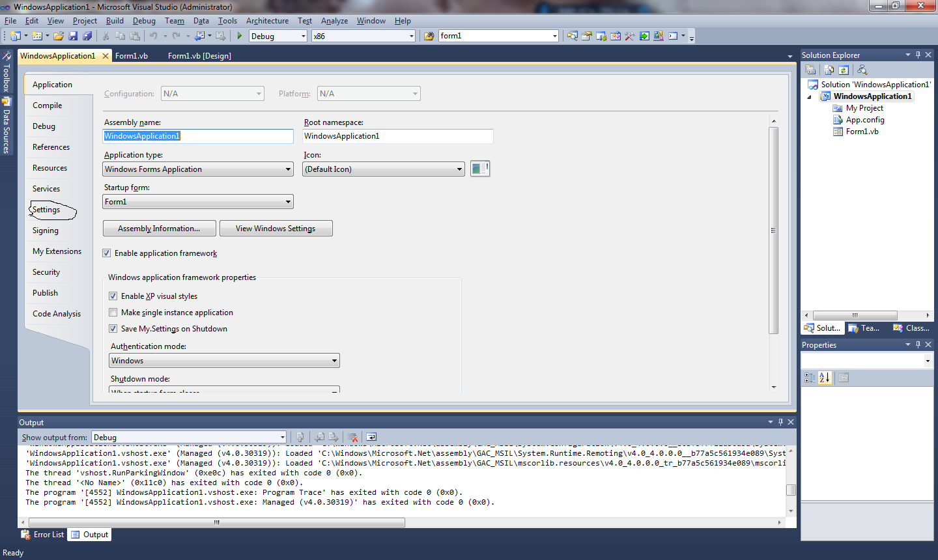This screenshot has width=938, height=560.
Task: Open the Authentication mode dropdown
Action: [x=224, y=361]
